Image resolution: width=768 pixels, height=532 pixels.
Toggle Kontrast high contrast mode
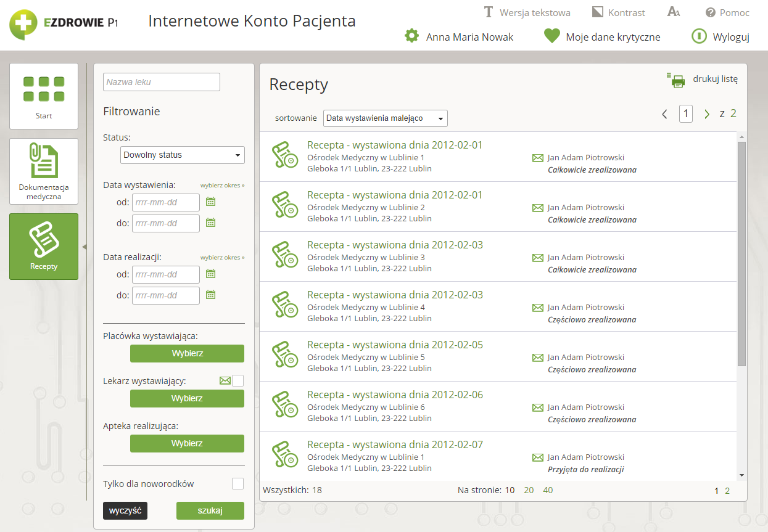click(619, 12)
